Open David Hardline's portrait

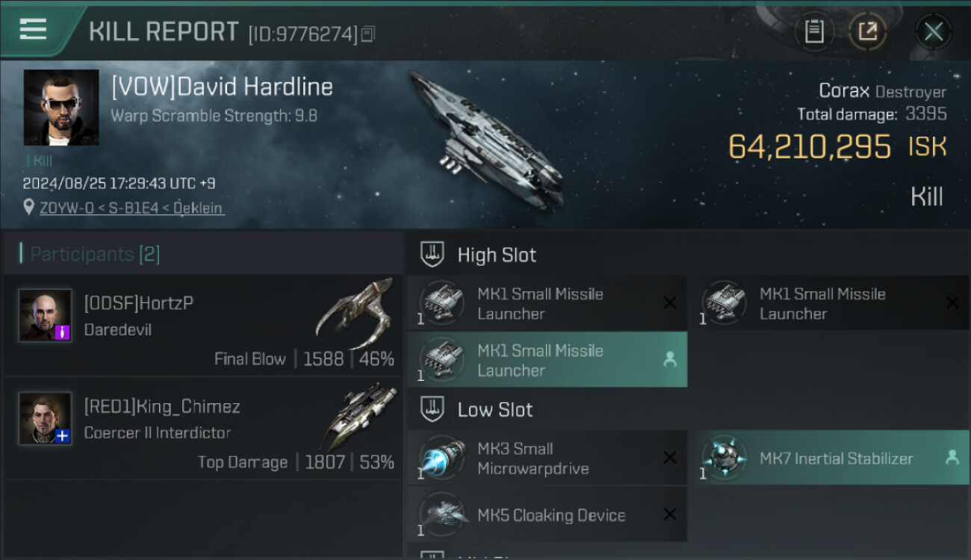click(x=61, y=108)
